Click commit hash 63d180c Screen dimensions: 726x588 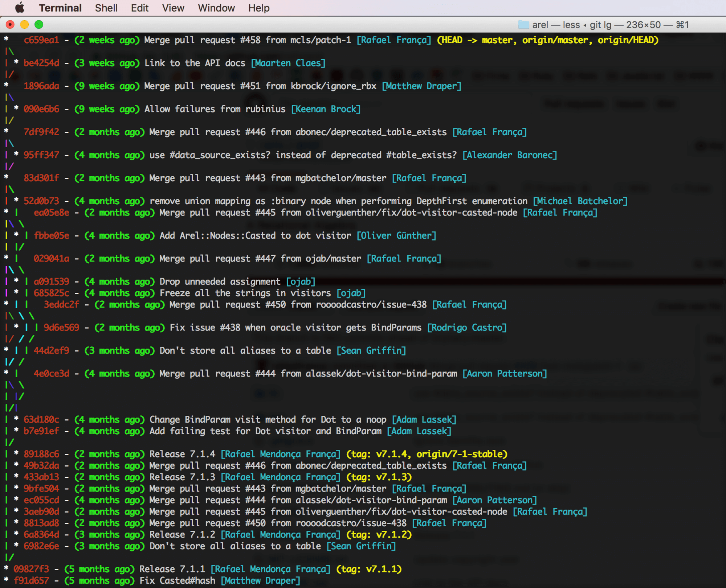[41, 420]
